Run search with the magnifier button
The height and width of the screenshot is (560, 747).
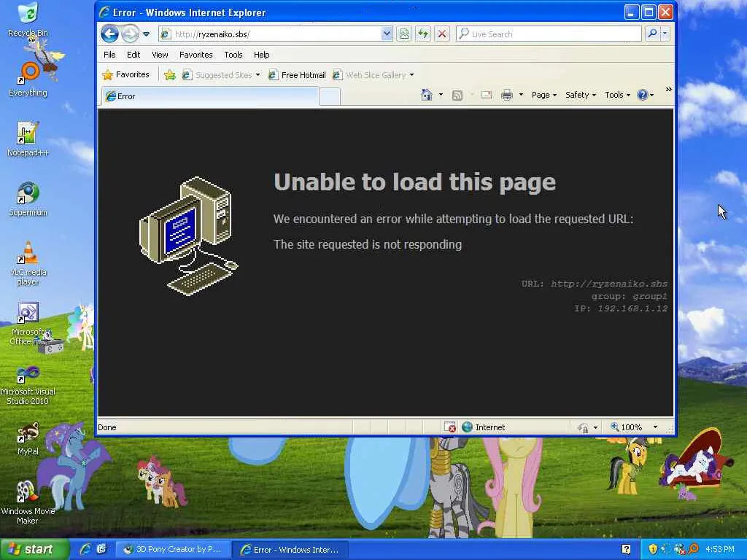pyautogui.click(x=652, y=34)
